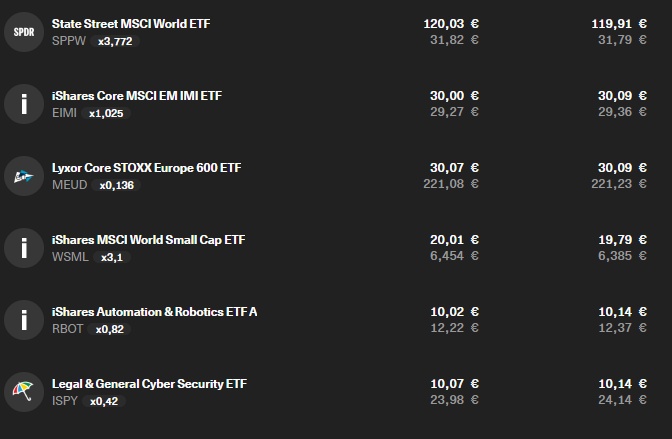Click the iShares World Small Cap icon
Image resolution: width=672 pixels, height=439 pixels.
coord(24,248)
